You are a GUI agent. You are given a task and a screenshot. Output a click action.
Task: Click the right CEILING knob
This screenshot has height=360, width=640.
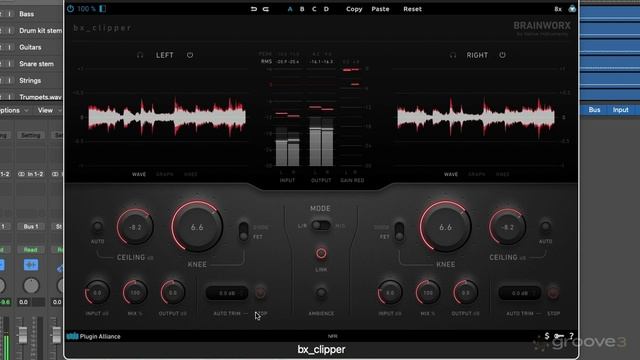[x=507, y=227]
